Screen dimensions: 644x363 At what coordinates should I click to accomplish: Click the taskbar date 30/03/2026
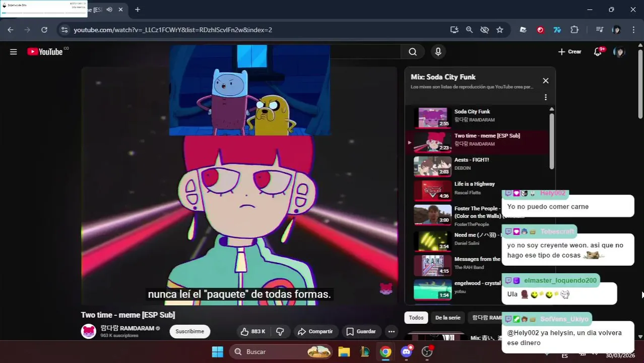click(620, 355)
